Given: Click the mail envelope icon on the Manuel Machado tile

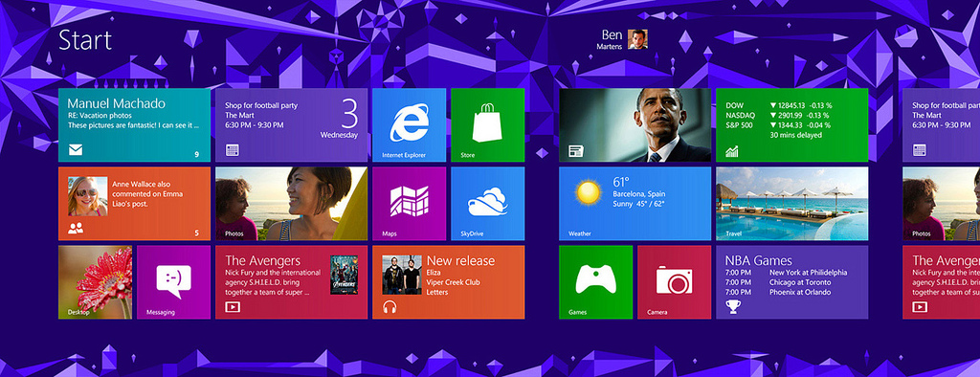Looking at the screenshot, I should click(x=76, y=150).
